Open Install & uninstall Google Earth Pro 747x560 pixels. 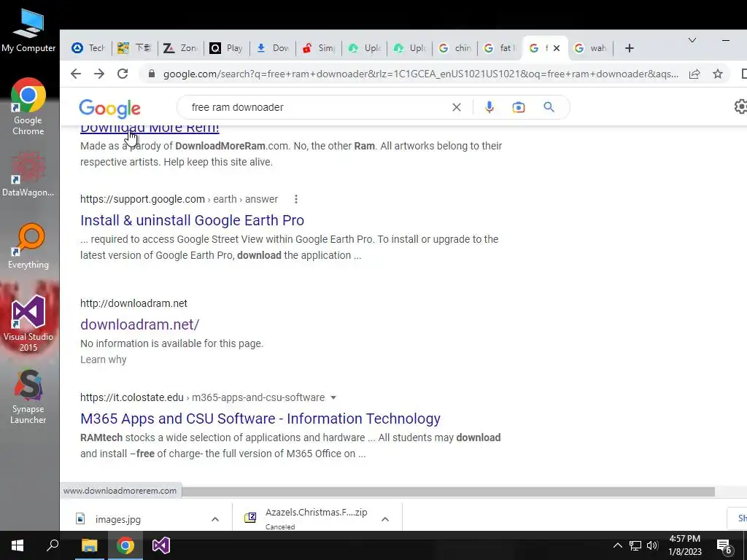tap(192, 220)
